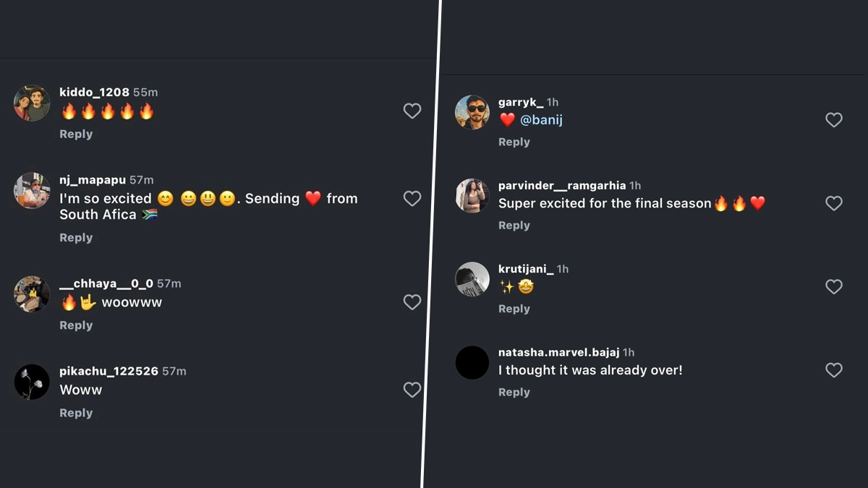Image resolution: width=868 pixels, height=488 pixels.
Task: Like kiddo_1208's fire emoji comment
Action: point(412,111)
